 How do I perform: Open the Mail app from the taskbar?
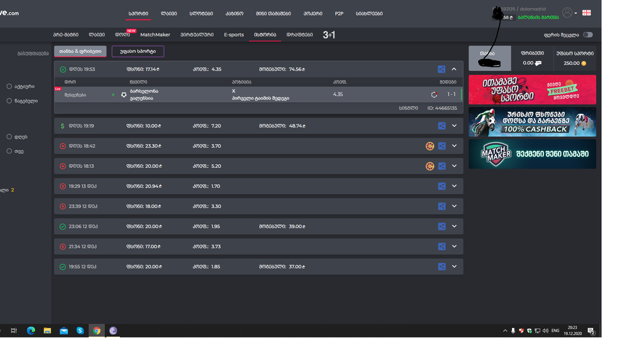tap(64, 331)
